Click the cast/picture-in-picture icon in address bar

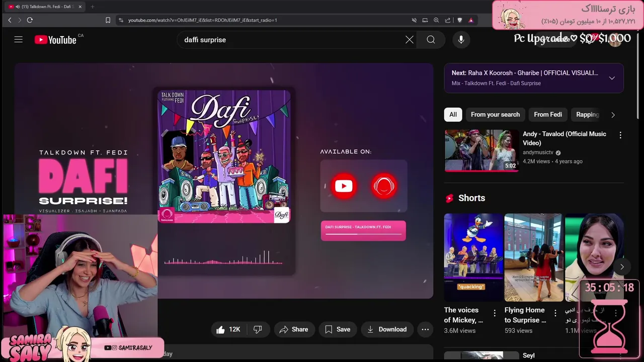click(425, 20)
